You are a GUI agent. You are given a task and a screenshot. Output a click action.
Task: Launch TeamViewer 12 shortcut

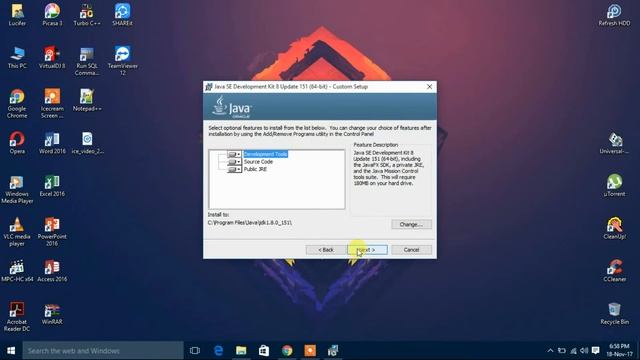pyautogui.click(x=122, y=61)
